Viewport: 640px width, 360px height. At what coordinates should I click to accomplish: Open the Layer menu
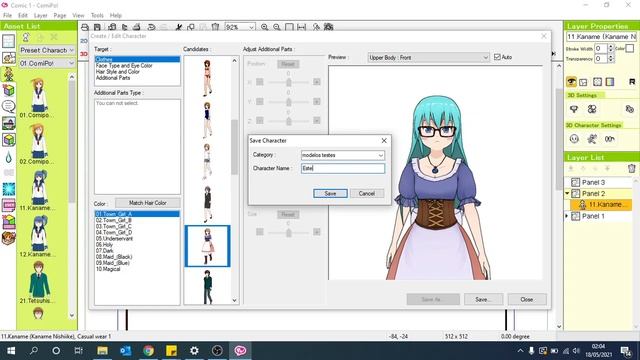[x=40, y=16]
